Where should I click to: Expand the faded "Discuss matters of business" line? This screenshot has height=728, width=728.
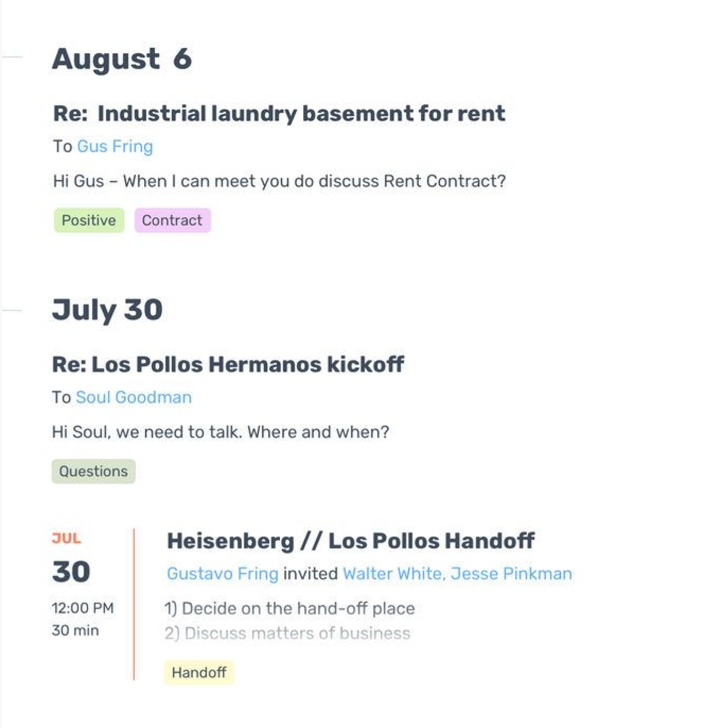point(287,633)
